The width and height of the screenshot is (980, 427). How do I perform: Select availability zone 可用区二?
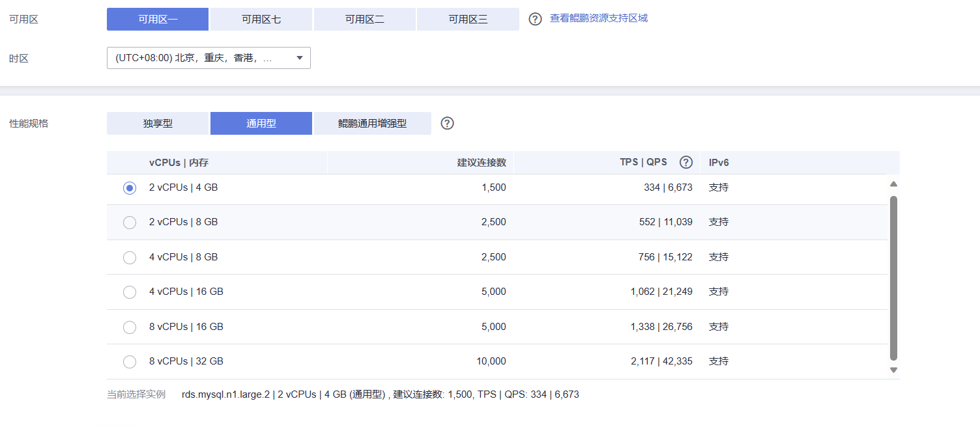364,19
